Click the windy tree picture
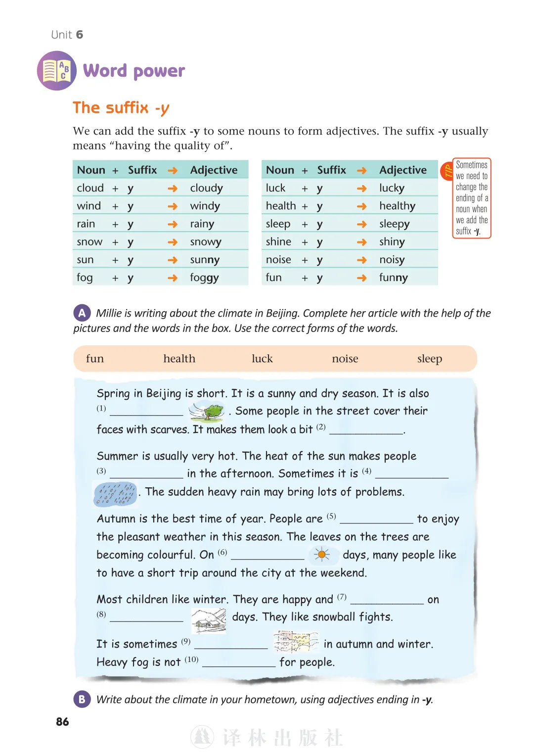The width and height of the screenshot is (534, 756). click(x=207, y=411)
